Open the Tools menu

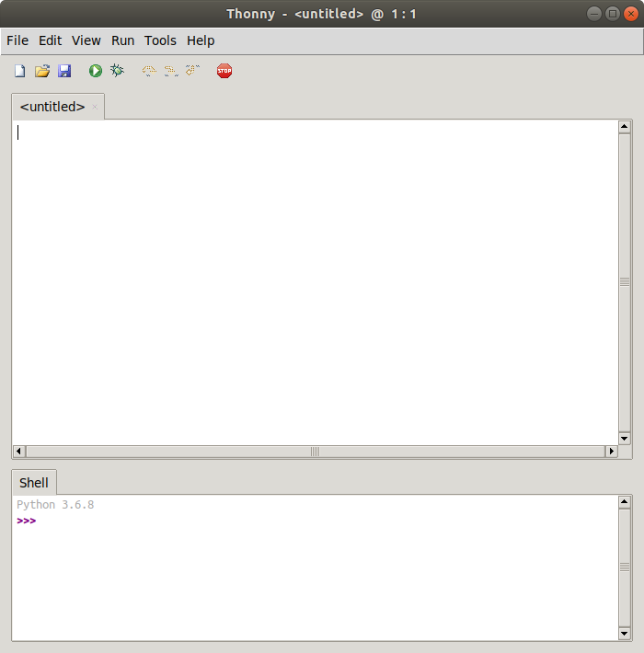[160, 40]
